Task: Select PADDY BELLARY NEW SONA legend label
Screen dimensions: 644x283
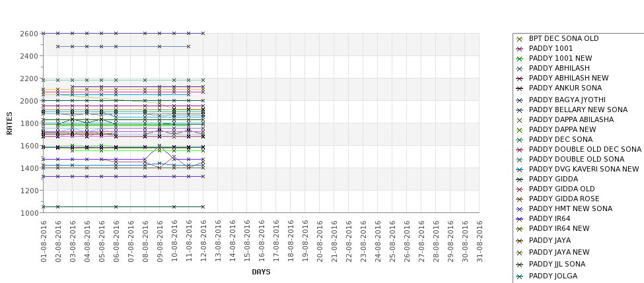Action: tap(579, 110)
